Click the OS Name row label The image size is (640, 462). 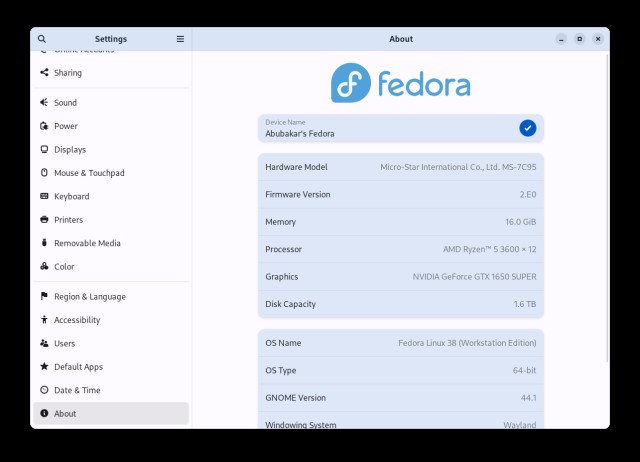click(283, 343)
